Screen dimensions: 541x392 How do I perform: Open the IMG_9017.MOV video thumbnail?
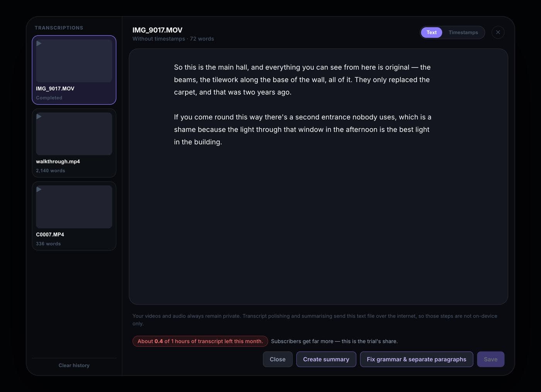coord(74,61)
